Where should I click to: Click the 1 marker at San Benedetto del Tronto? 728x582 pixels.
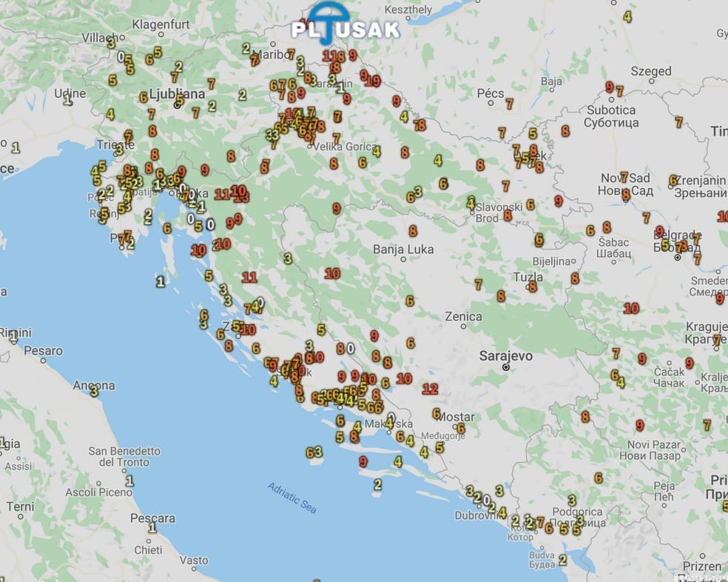point(129,481)
